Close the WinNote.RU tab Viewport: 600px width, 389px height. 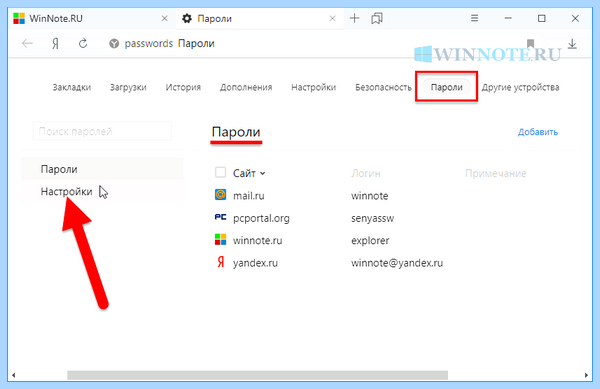coord(165,18)
